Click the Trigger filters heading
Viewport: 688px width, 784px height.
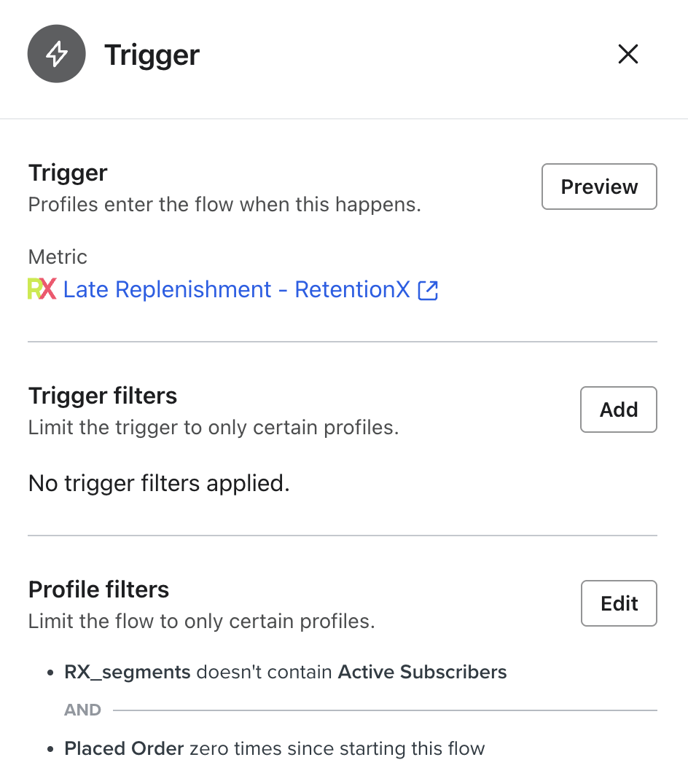click(102, 396)
